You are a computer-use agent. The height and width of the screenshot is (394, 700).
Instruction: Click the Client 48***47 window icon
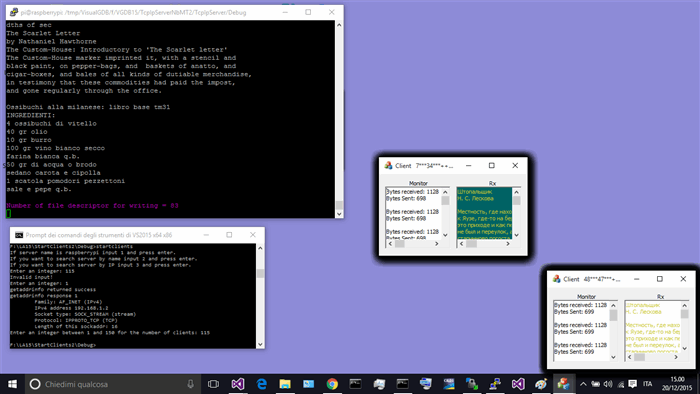coord(557,279)
